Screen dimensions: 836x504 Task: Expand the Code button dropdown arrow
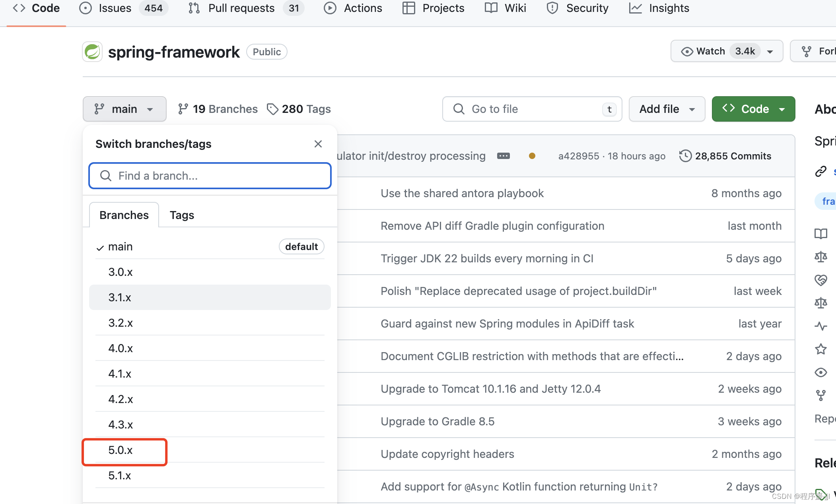click(x=784, y=109)
